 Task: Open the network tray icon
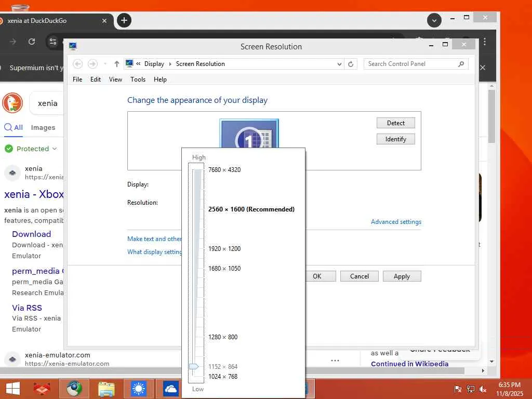(471, 389)
